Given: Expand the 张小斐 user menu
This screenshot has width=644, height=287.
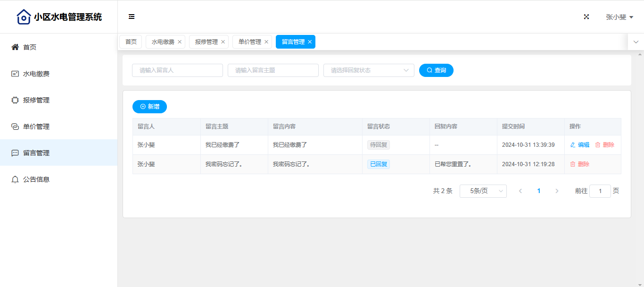Looking at the screenshot, I should click(x=619, y=17).
